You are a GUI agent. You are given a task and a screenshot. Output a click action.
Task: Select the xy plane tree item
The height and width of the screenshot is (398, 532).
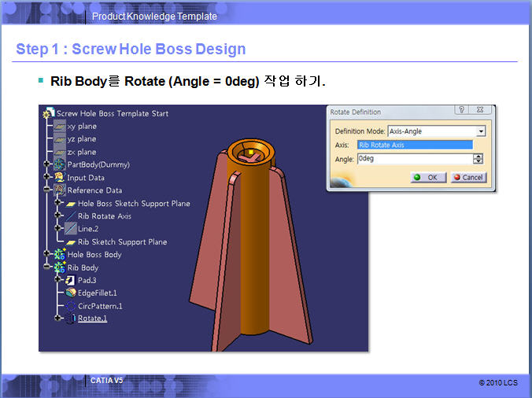[81, 126]
